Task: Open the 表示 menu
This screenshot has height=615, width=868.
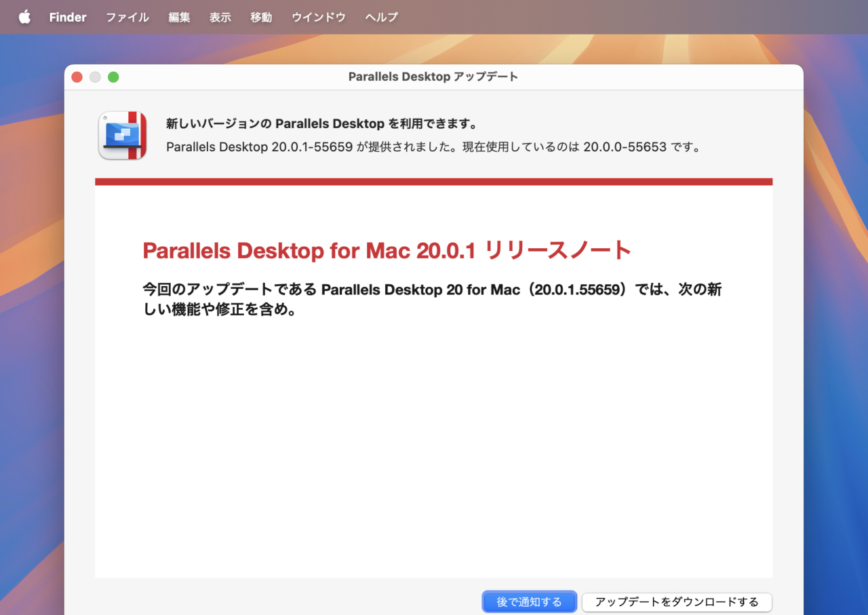Action: pos(220,17)
